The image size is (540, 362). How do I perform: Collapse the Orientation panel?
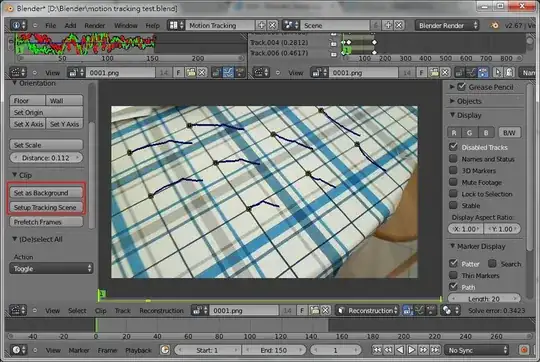[x=15, y=83]
